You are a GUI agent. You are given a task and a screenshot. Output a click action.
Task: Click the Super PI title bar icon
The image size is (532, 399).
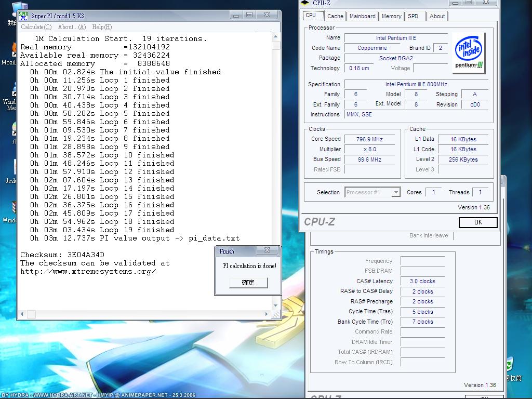coord(23,16)
